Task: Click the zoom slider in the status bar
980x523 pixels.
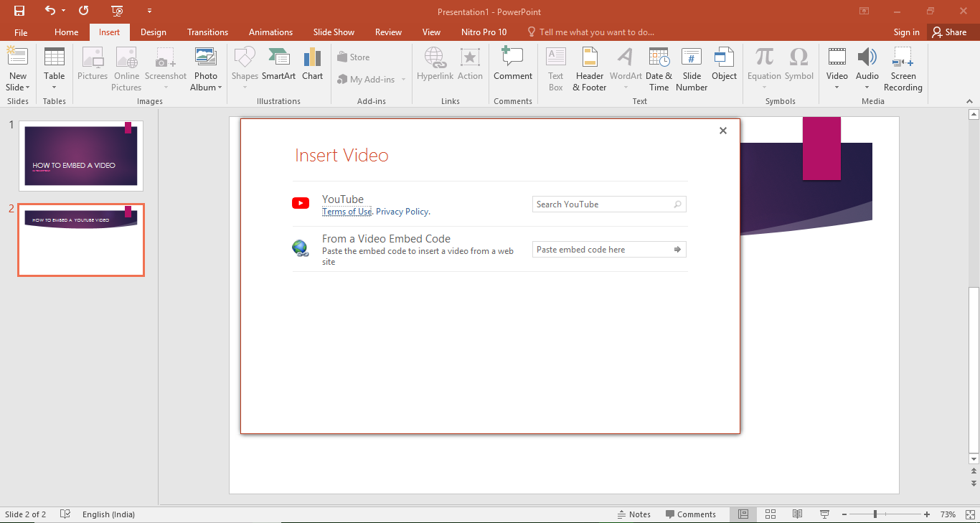Action: (x=875, y=514)
